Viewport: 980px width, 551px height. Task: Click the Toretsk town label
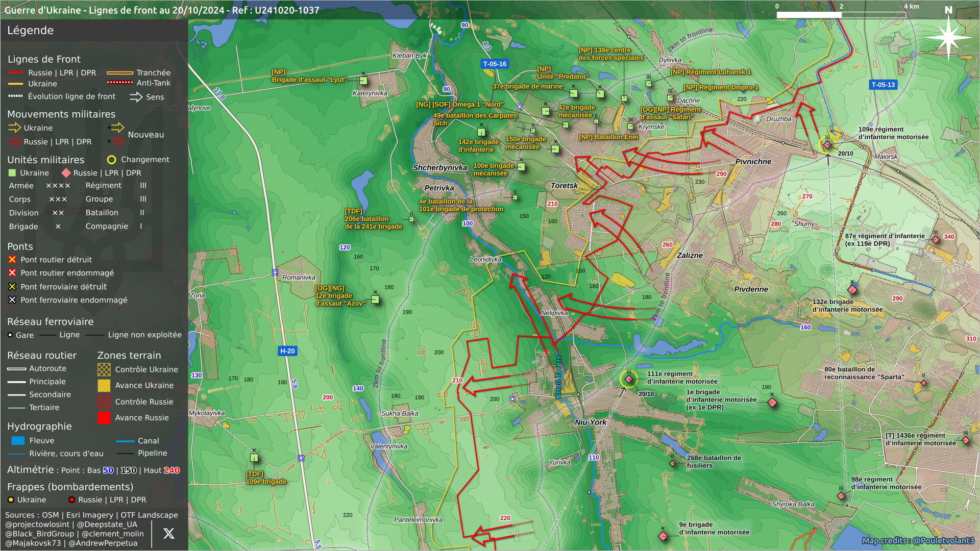(x=564, y=186)
